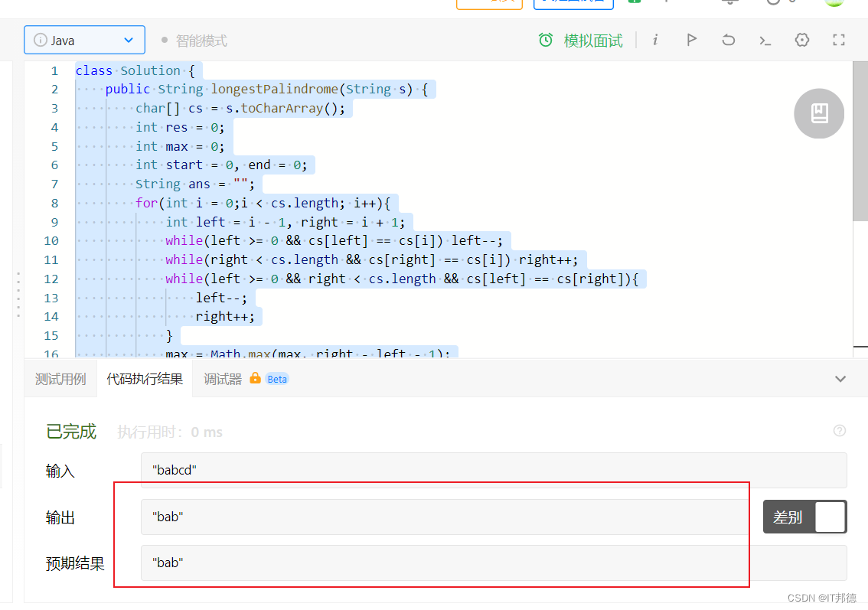
Task: Click the 已完成 status text
Action: click(x=71, y=432)
